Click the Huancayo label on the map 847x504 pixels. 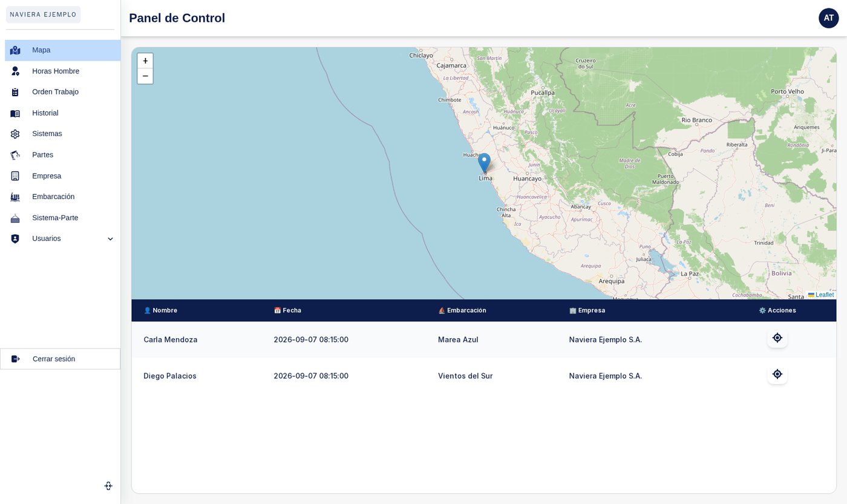pos(527,178)
